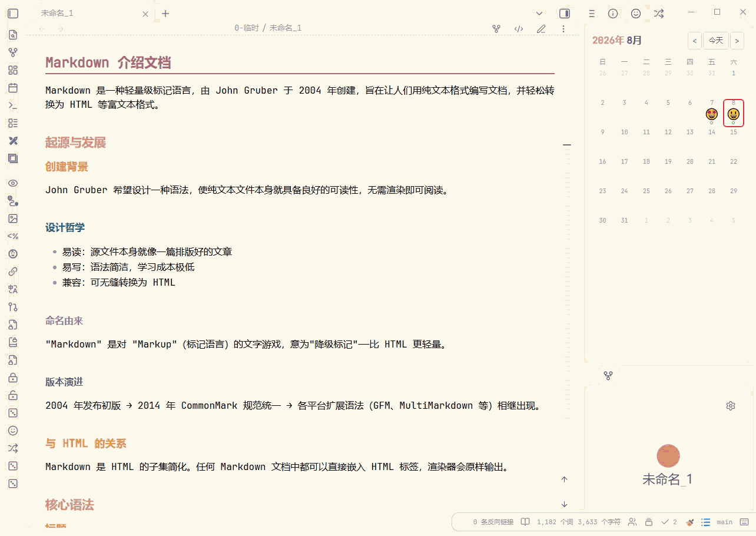Open the shuffle tab in right sidebar header
The image size is (756, 536).
659,14
